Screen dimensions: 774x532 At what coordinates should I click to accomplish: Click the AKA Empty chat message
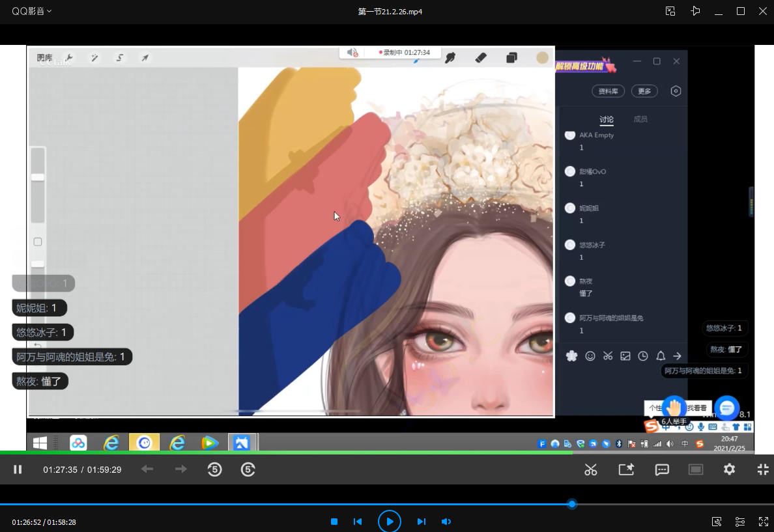click(x=622, y=141)
